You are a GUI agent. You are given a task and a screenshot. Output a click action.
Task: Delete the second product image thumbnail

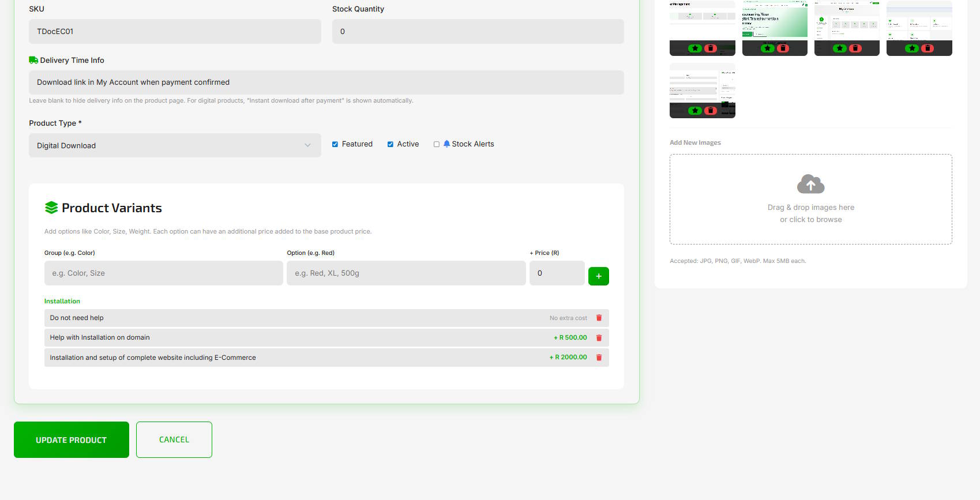click(783, 48)
